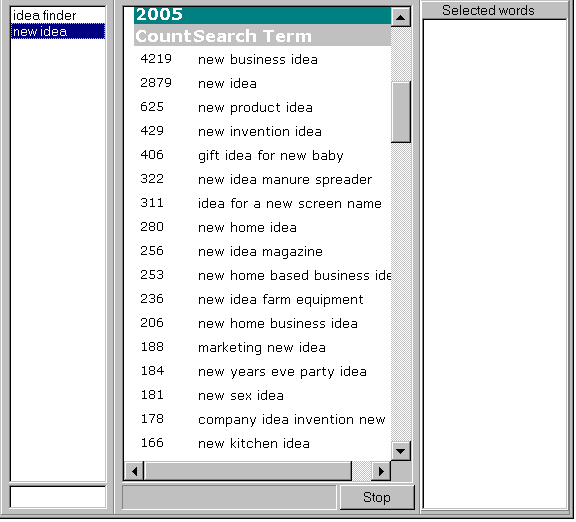Click the Search Term column header
Viewport: 576px width, 522px height.
point(252,36)
